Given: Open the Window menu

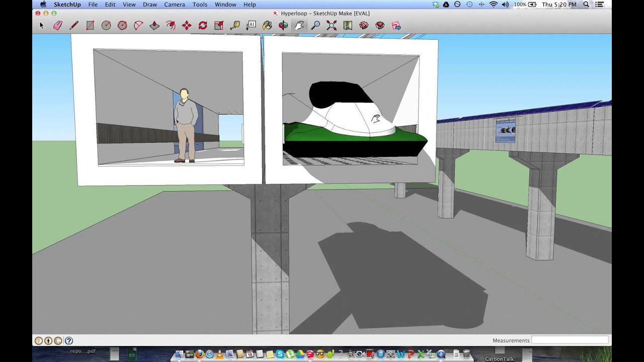Looking at the screenshot, I should (225, 5).
